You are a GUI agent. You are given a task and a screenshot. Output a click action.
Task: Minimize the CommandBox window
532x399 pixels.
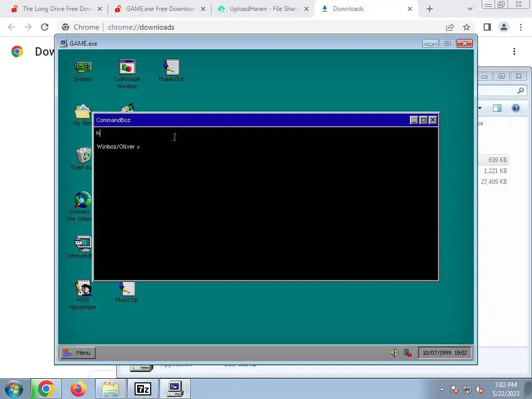point(414,120)
